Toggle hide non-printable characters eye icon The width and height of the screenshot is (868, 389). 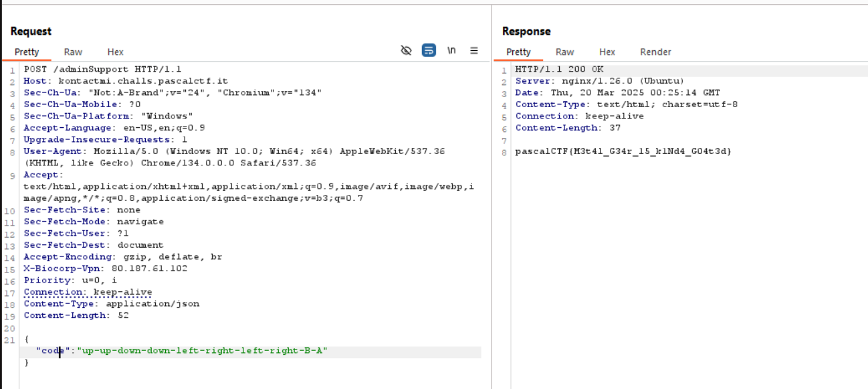406,51
